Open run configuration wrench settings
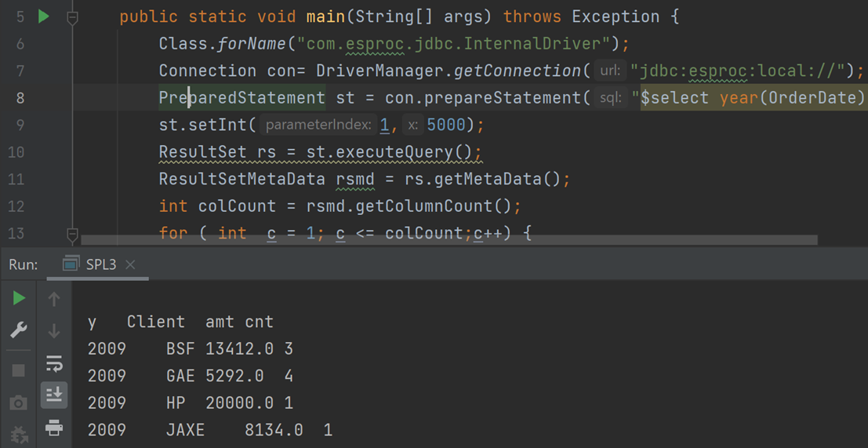 [19, 330]
